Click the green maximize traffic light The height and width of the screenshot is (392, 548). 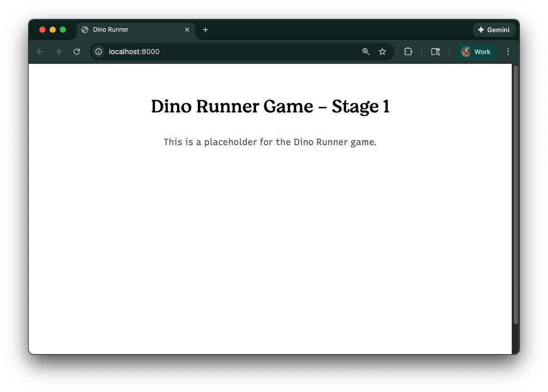pyautogui.click(x=63, y=30)
